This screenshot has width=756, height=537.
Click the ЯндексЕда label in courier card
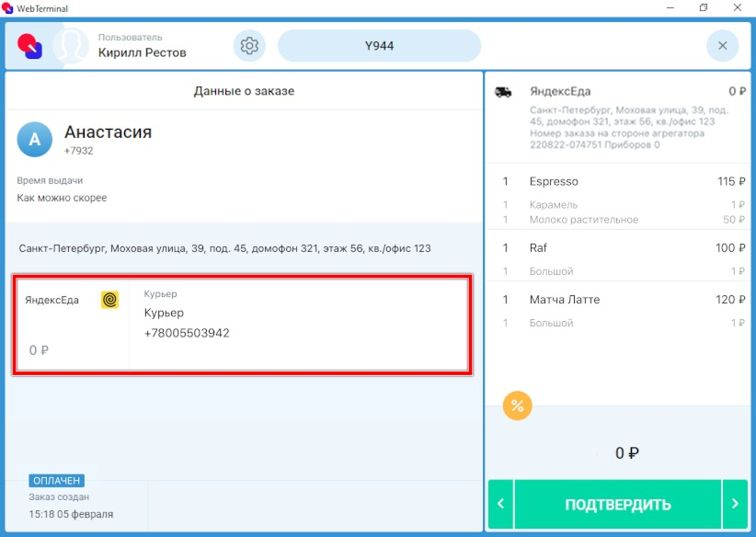[x=52, y=300]
